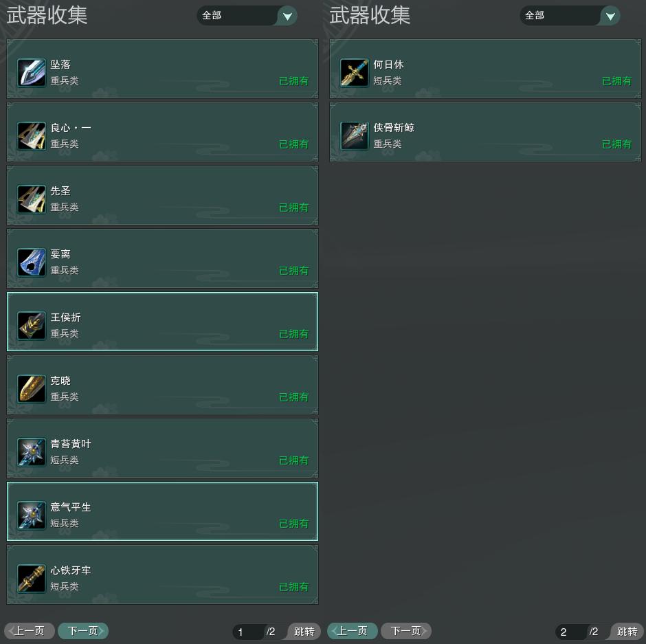Click the 何日休 sword icon

pos(355,73)
